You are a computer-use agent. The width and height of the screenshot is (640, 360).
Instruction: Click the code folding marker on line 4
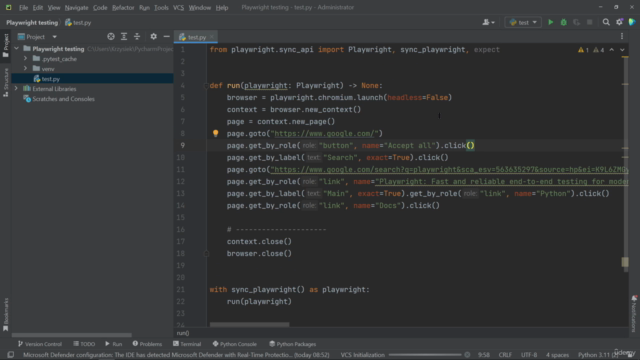click(206, 85)
